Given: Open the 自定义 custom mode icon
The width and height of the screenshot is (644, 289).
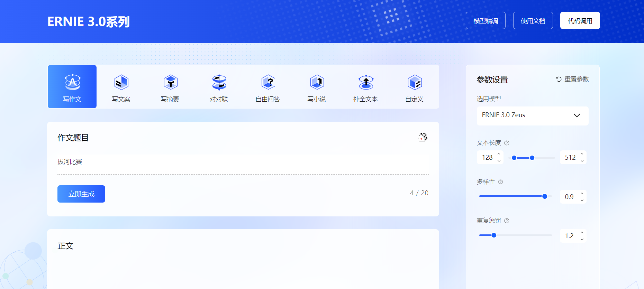Looking at the screenshot, I should (415, 82).
